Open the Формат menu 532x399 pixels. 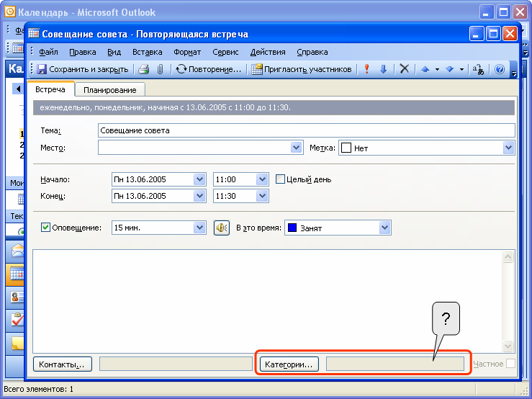tap(187, 52)
